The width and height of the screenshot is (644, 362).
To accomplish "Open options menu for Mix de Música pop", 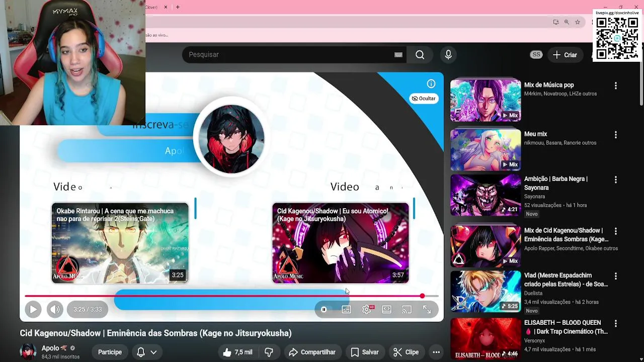I will (x=615, y=86).
